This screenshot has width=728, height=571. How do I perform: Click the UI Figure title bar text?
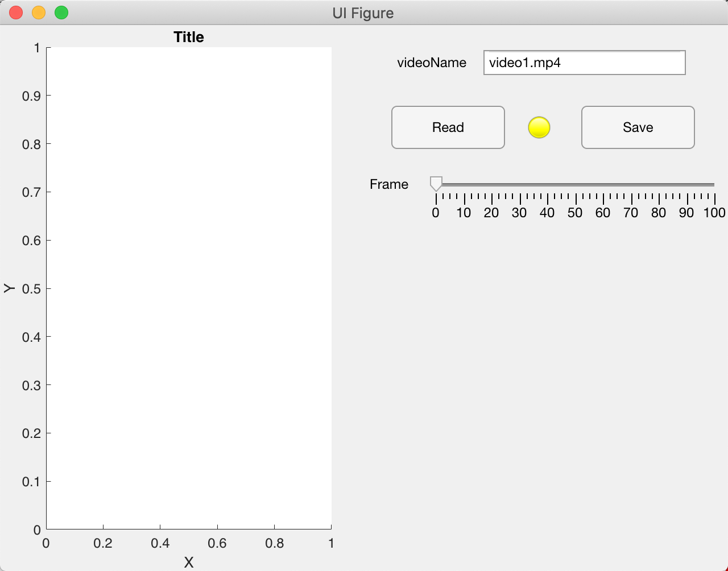(x=363, y=13)
